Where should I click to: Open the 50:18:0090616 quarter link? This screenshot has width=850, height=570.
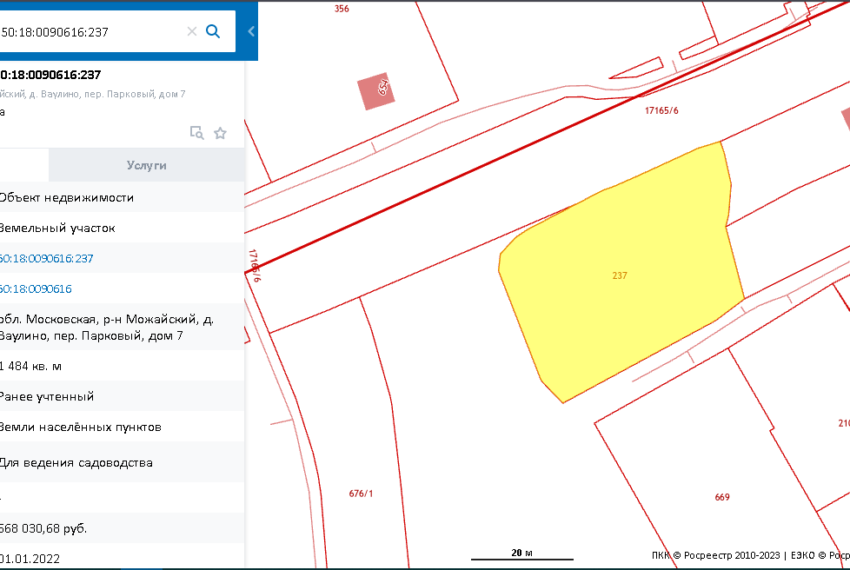36,289
